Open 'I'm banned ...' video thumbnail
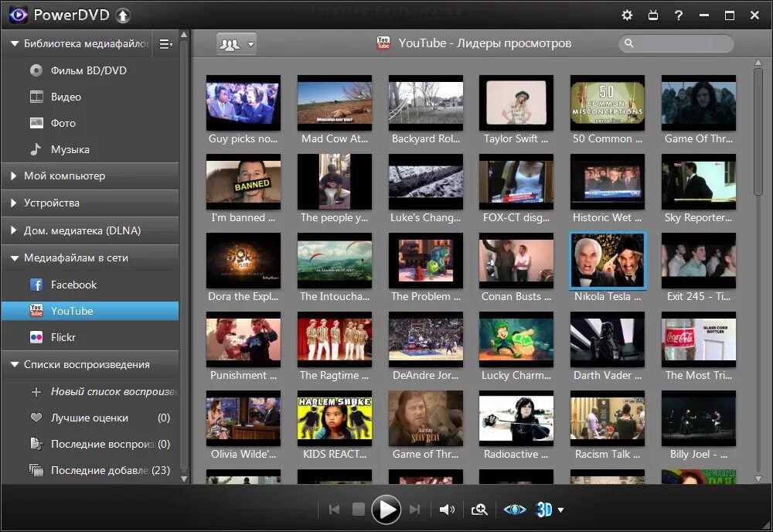Viewport: 773px width, 532px height. coord(243,182)
